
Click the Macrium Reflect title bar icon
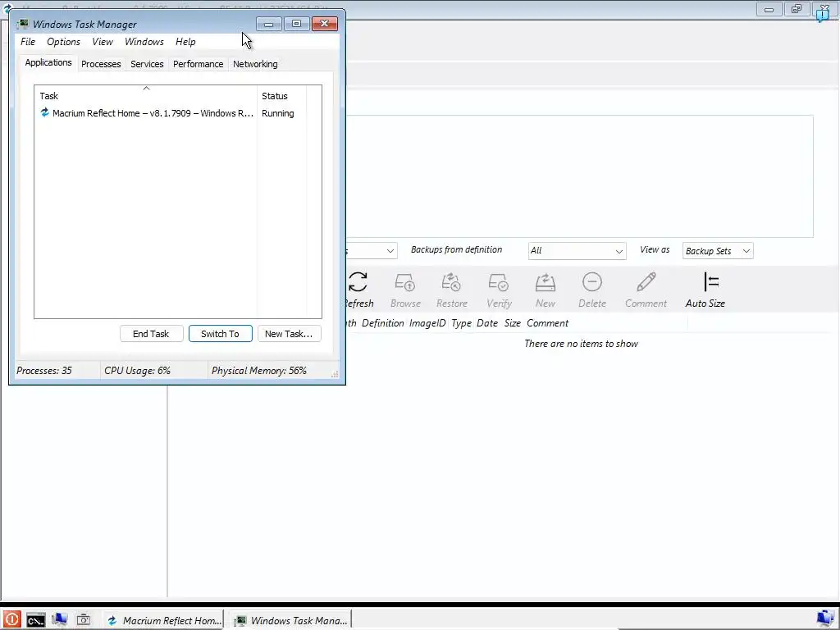click(x=6, y=8)
